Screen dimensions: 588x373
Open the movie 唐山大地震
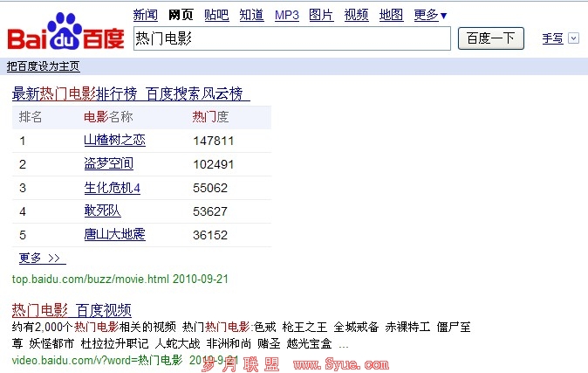[x=115, y=234]
